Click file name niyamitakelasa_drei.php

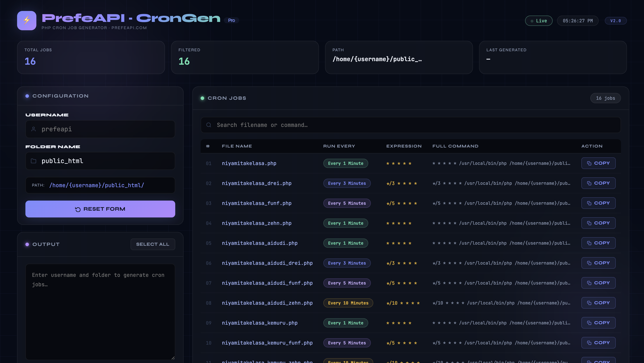pyautogui.click(x=257, y=183)
